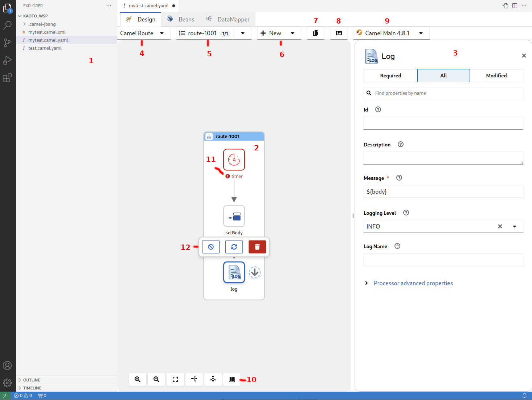Viewport: 532px width, 400px height.
Task: Click the New route button
Action: pyautogui.click(x=271, y=33)
